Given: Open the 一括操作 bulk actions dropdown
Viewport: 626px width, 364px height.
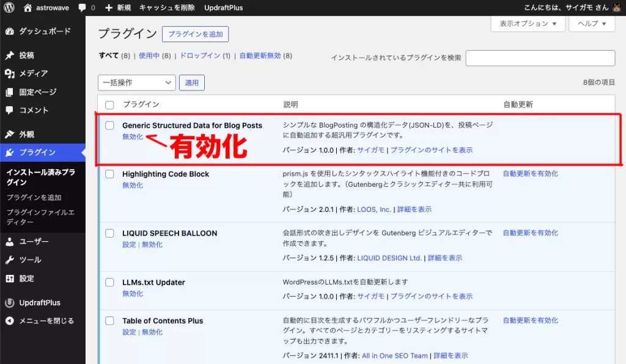Looking at the screenshot, I should (136, 82).
